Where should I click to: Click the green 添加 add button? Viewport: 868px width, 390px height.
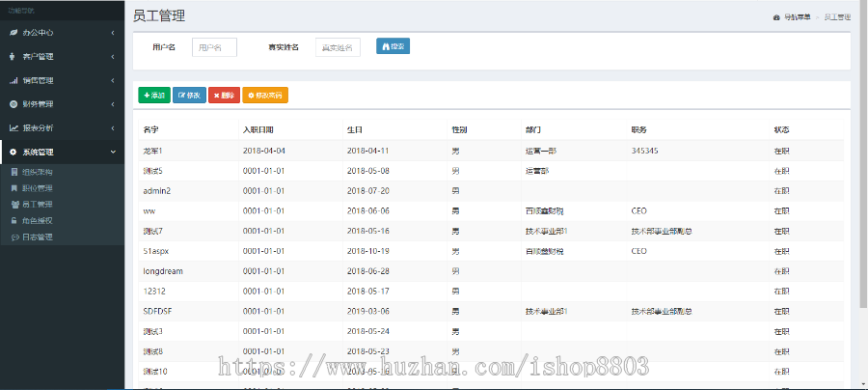click(x=154, y=96)
